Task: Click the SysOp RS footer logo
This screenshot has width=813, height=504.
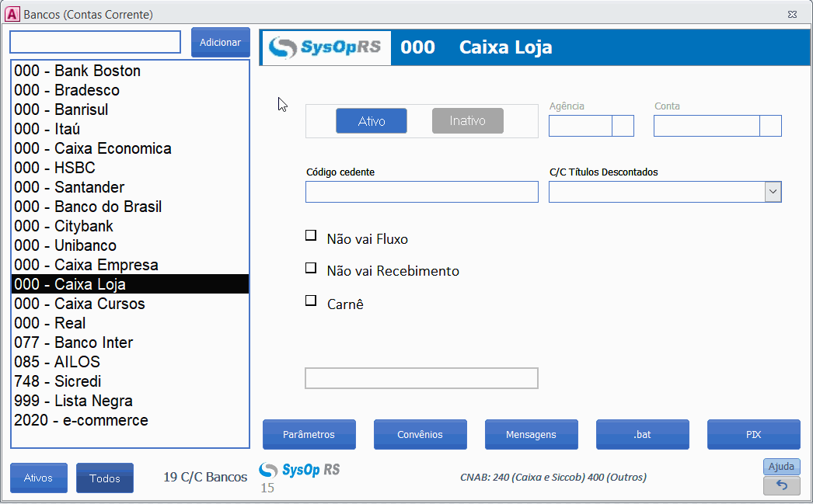Action: point(300,470)
